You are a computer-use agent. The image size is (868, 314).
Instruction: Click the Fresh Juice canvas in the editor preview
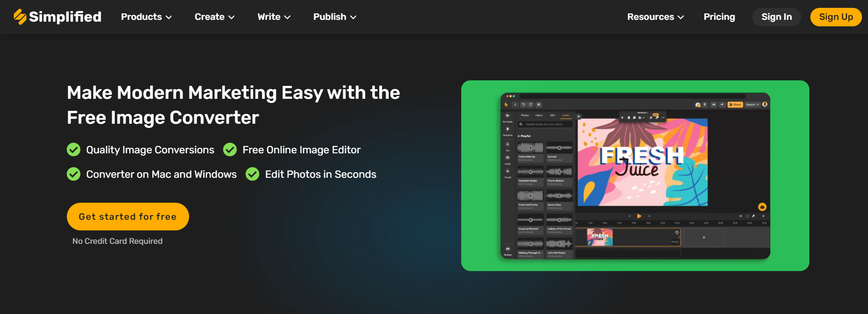click(642, 162)
